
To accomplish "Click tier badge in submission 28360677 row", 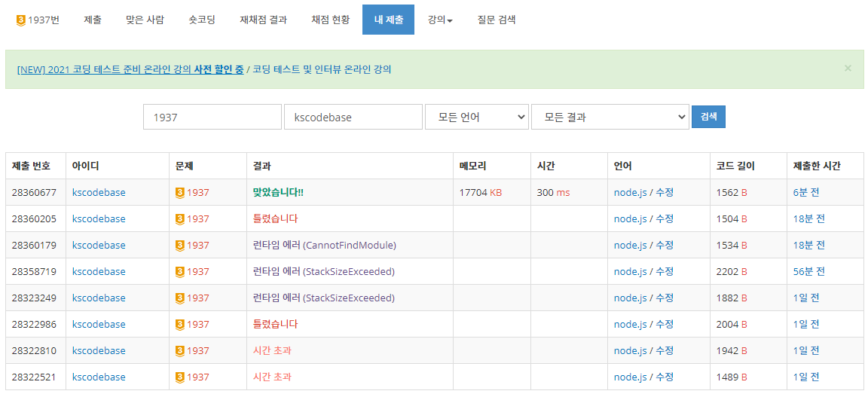I will click(x=180, y=193).
